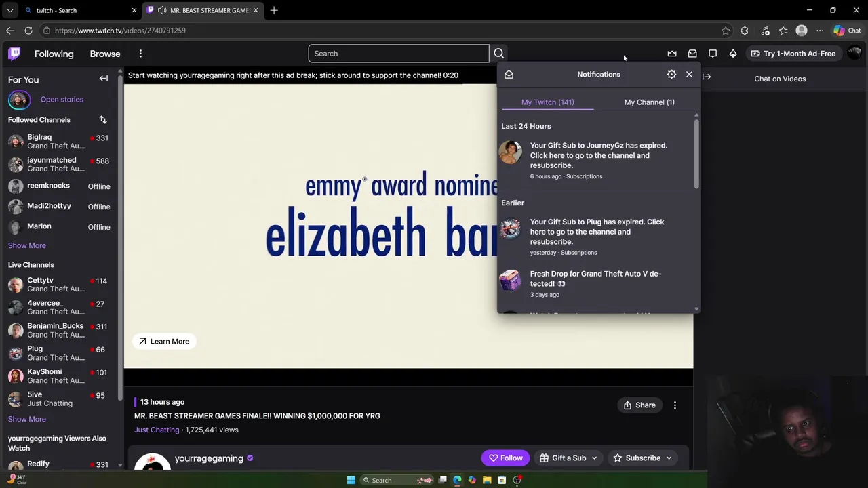This screenshot has width=868, height=488.
Task: Reload the page
Action: [x=28, y=30]
